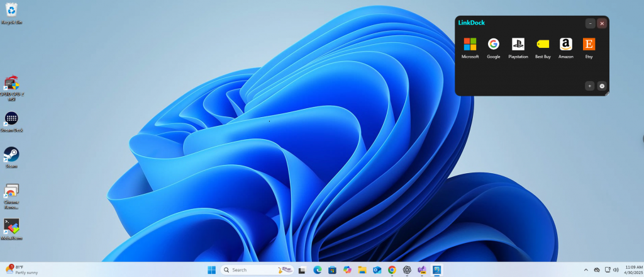Click the add link plus button
Screen dimensions: 644x277
pyautogui.click(x=589, y=86)
